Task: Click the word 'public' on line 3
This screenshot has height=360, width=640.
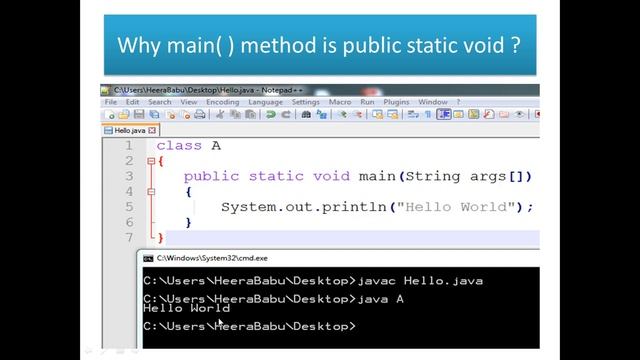Action: (211, 177)
